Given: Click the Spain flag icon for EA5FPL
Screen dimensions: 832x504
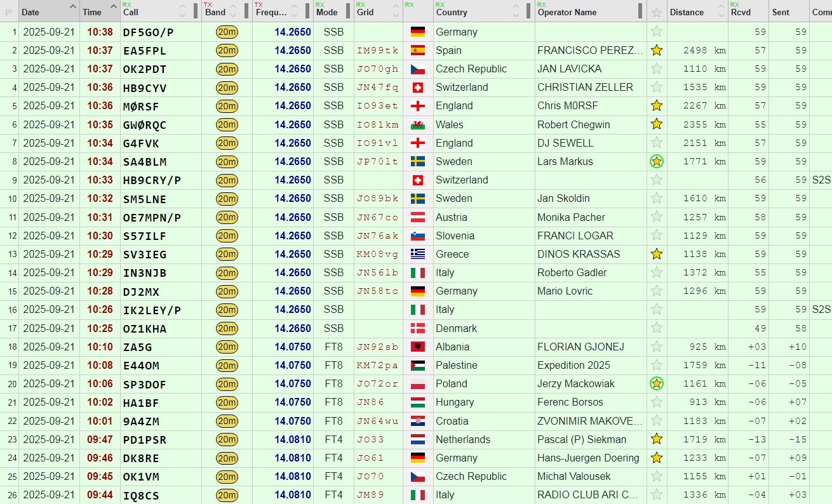Looking at the screenshot, I should [417, 50].
